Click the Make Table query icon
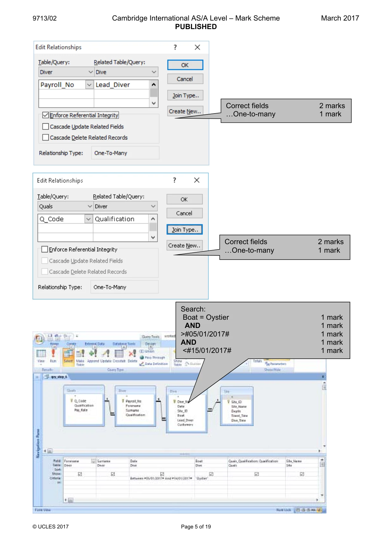Screen dimensions: 392x555 [81, 353]
